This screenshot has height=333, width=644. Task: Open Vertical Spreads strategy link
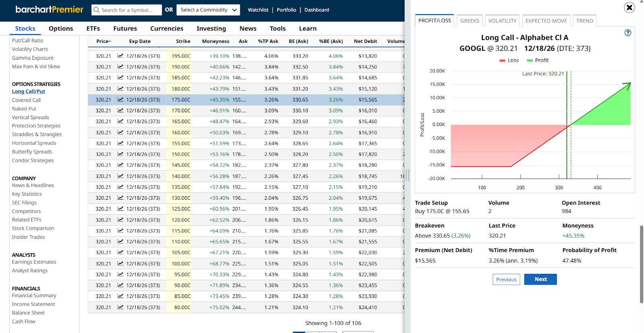tap(31, 118)
